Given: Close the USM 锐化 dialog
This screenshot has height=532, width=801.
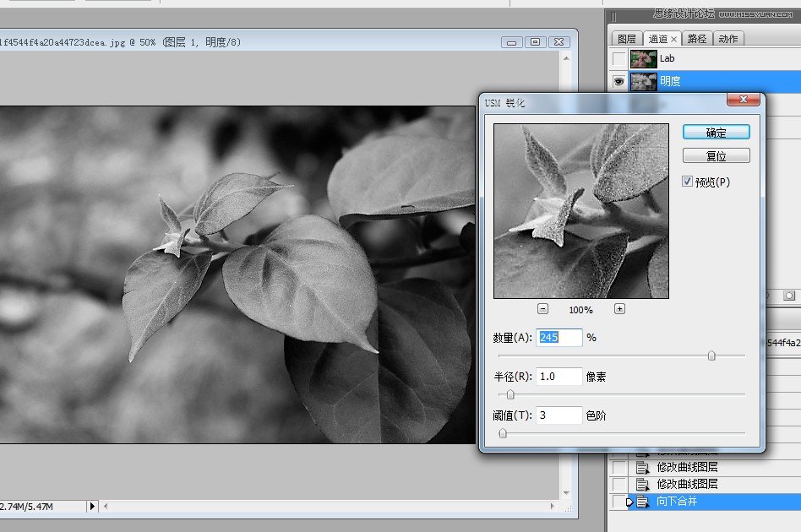Looking at the screenshot, I should pos(744,99).
